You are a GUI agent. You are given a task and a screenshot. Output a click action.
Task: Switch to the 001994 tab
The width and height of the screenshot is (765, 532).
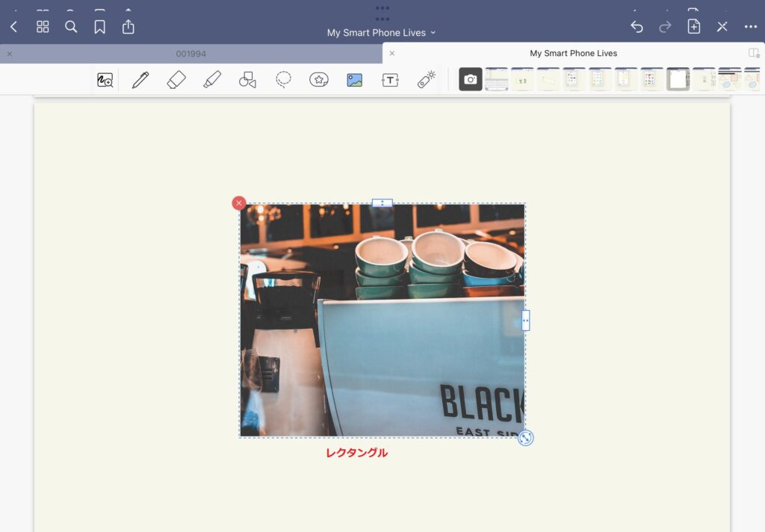click(x=191, y=54)
